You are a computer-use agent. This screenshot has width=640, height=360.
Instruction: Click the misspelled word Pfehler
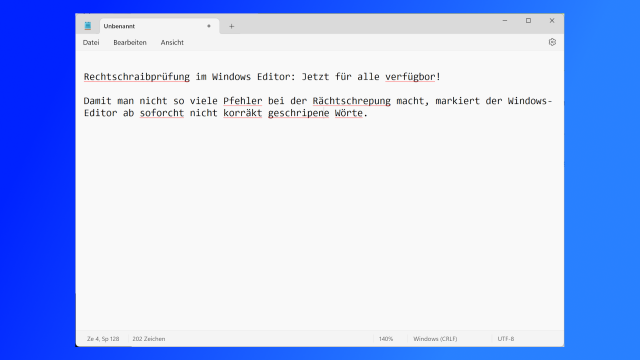pos(242,101)
